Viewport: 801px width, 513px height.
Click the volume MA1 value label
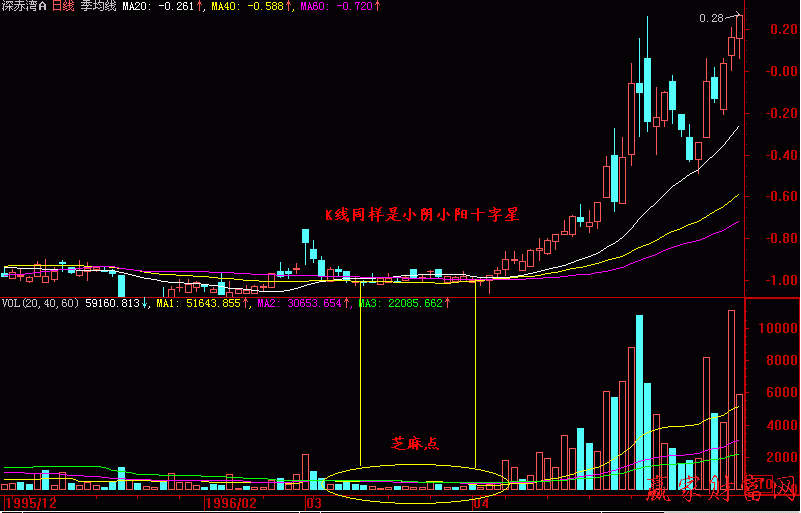click(198, 303)
